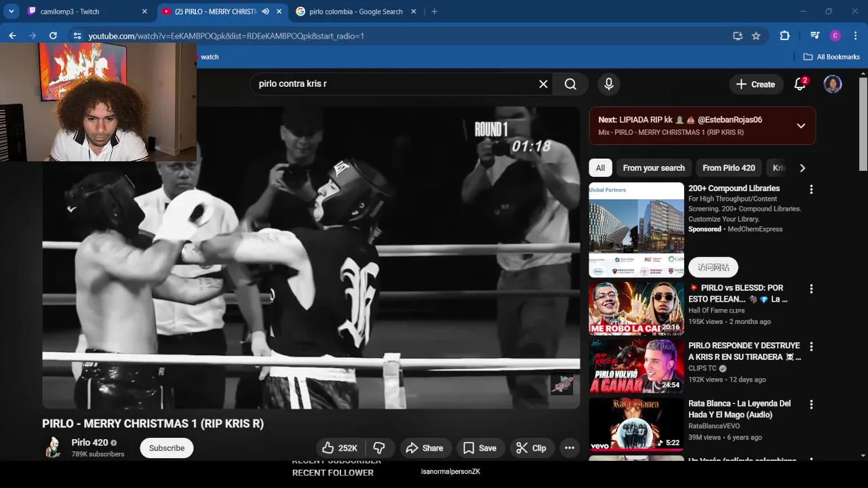Open Rata Blanca La Leyenda Del Hada title
868x488 pixels.
tap(739, 409)
